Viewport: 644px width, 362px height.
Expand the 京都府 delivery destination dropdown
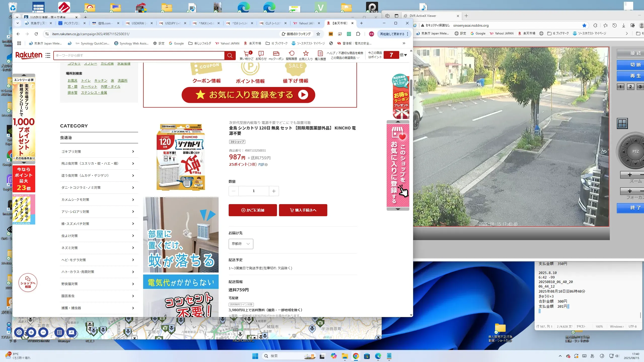pos(241,244)
